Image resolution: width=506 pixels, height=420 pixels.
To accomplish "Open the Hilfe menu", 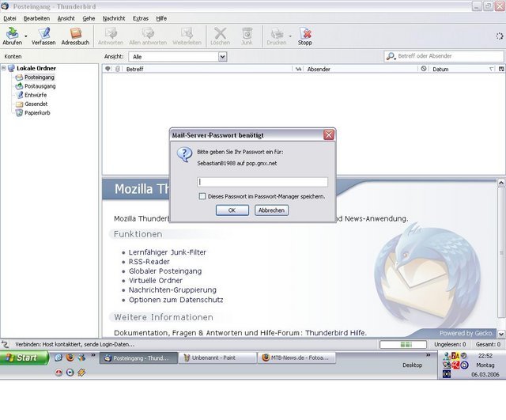I will (x=161, y=18).
